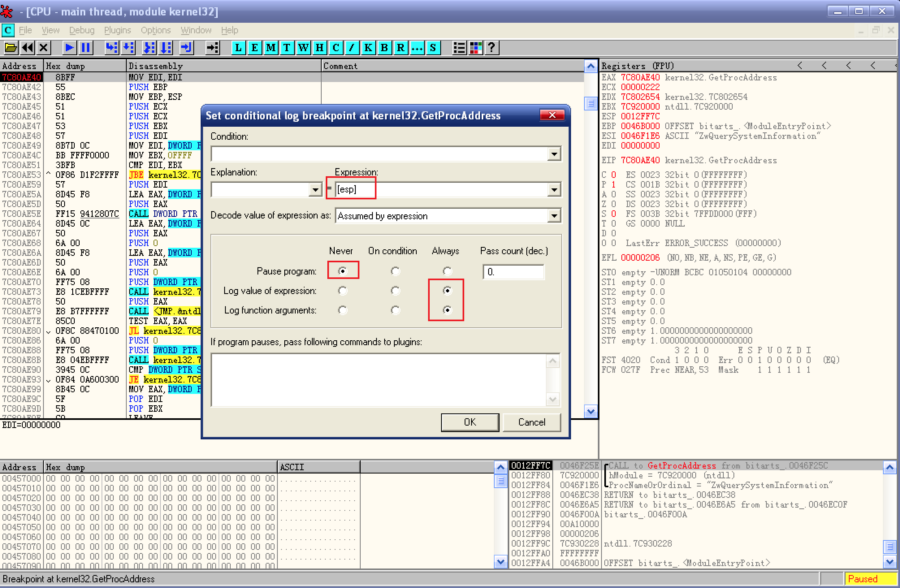
Task: Set Log function arguments to On condition
Action: [x=395, y=310]
